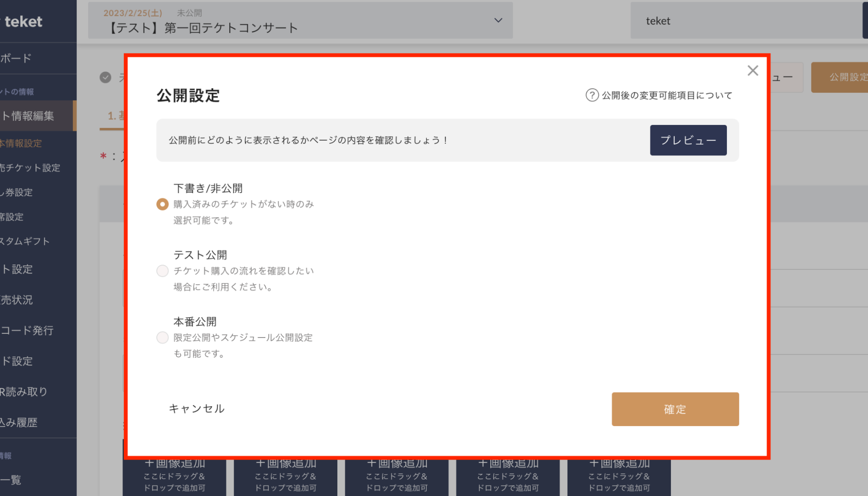
Task: Confirm settings with the 確定 button
Action: click(674, 409)
